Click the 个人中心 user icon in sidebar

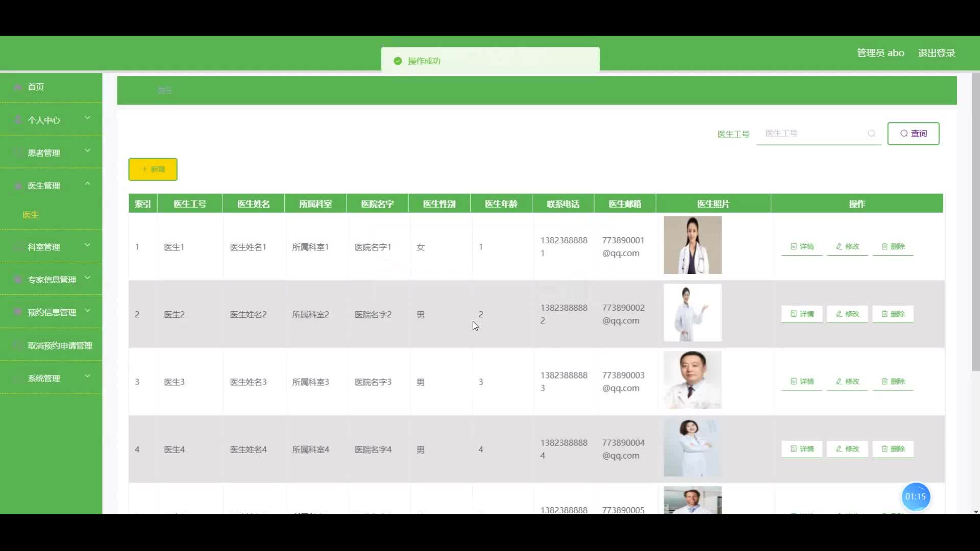18,120
